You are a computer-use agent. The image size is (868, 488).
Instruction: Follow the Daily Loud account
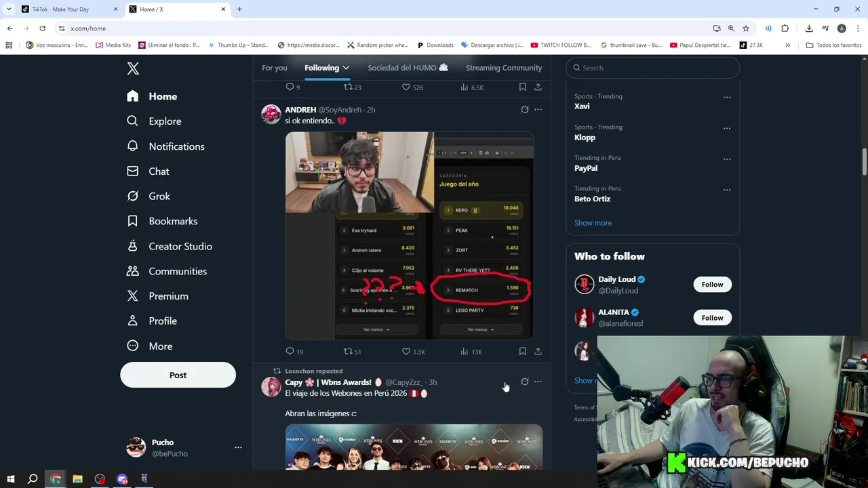pos(712,285)
